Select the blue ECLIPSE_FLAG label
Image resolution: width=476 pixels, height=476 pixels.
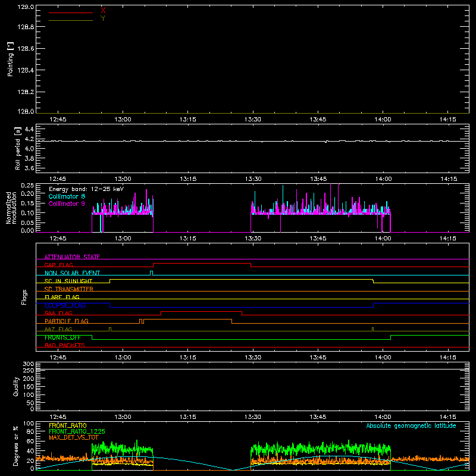click(x=65, y=305)
